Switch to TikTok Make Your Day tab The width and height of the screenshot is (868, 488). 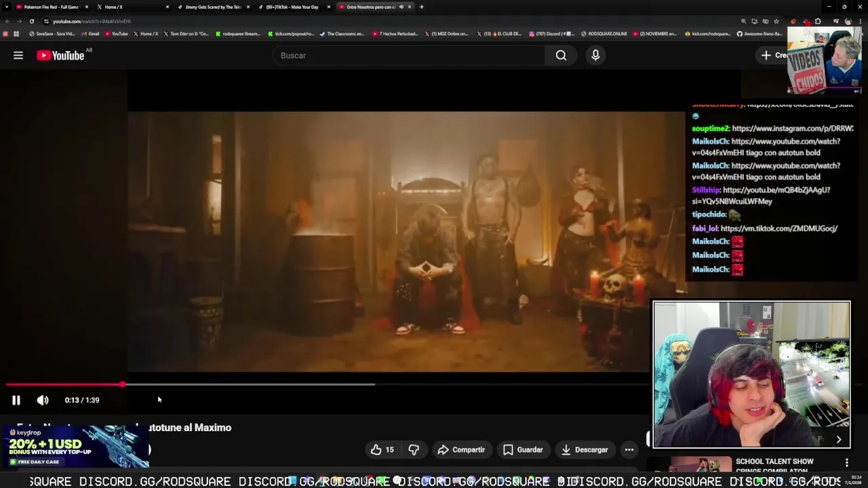(x=293, y=7)
